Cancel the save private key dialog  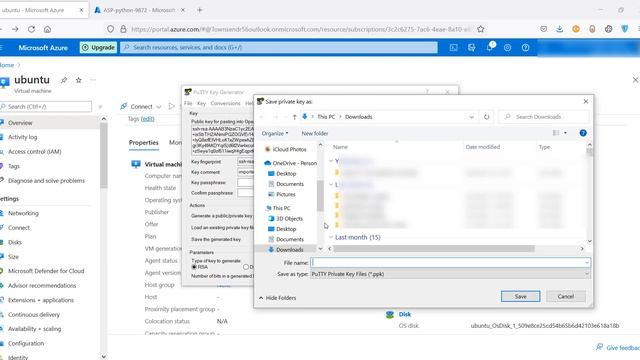point(566,296)
